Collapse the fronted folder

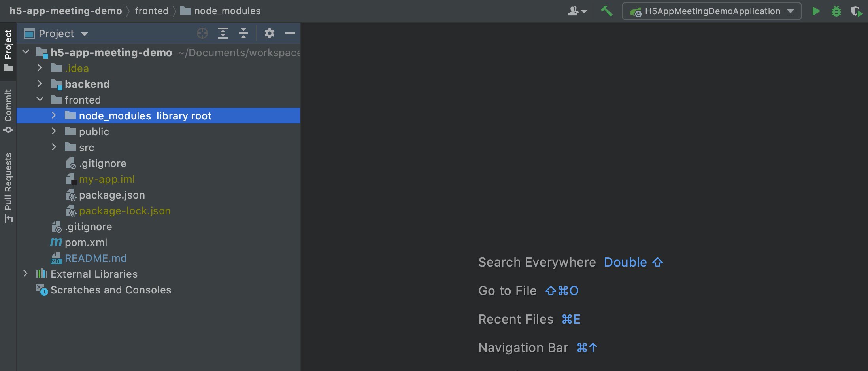(x=40, y=100)
